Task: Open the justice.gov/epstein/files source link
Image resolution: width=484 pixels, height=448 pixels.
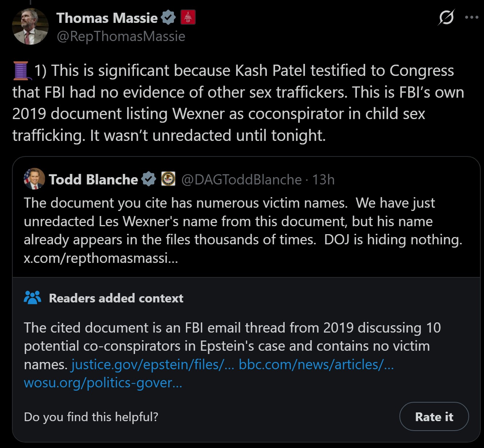Action: point(152,364)
